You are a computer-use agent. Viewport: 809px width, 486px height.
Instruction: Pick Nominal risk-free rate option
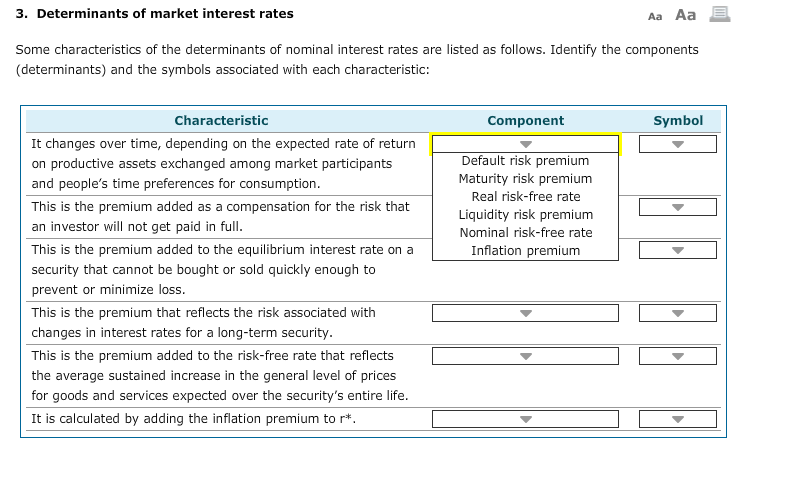coord(525,233)
